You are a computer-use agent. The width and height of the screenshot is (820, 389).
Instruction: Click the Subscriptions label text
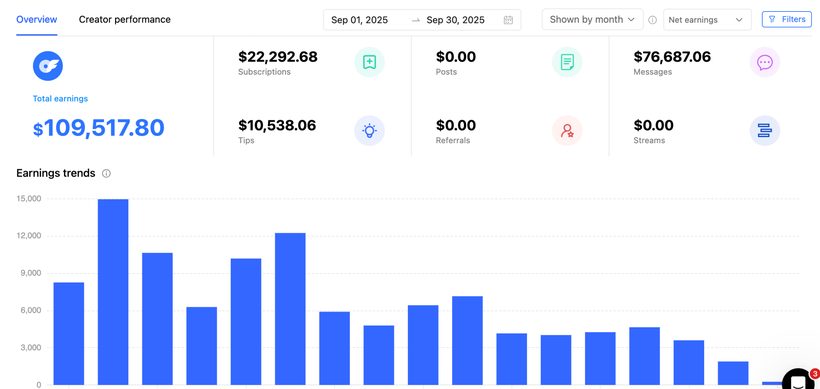264,72
